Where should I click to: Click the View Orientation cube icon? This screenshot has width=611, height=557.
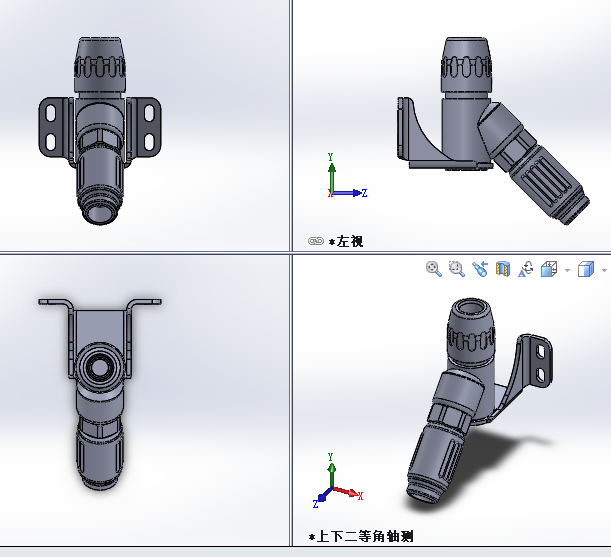click(549, 269)
